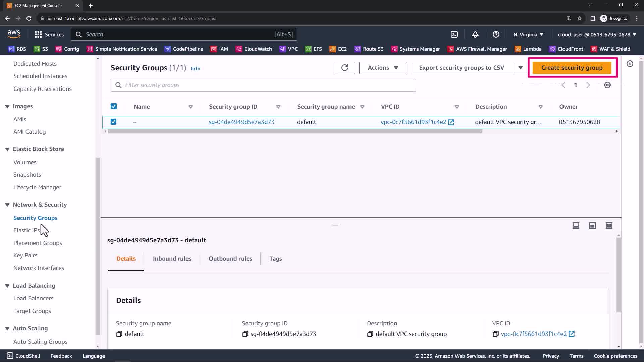The width and height of the screenshot is (644, 362).
Task: Open the Actions dropdown
Action: tap(382, 68)
